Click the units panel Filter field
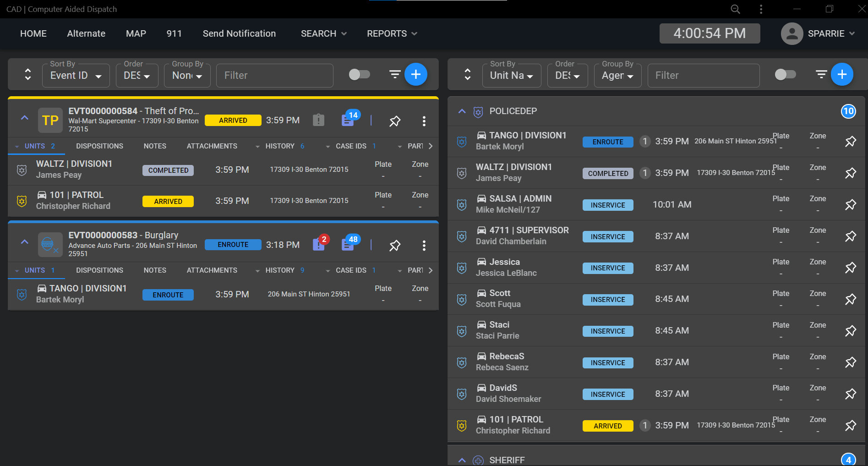The width and height of the screenshot is (868, 466). (x=704, y=76)
